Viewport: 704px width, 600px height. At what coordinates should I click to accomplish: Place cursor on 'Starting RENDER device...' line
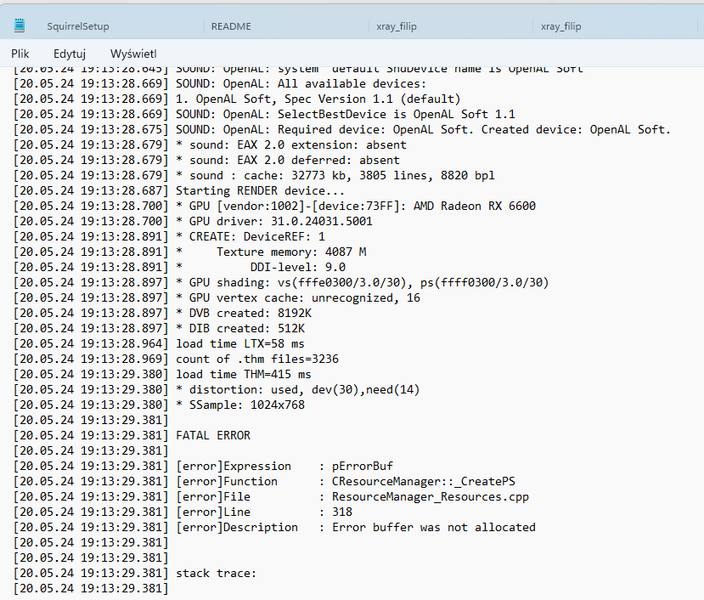click(260, 190)
